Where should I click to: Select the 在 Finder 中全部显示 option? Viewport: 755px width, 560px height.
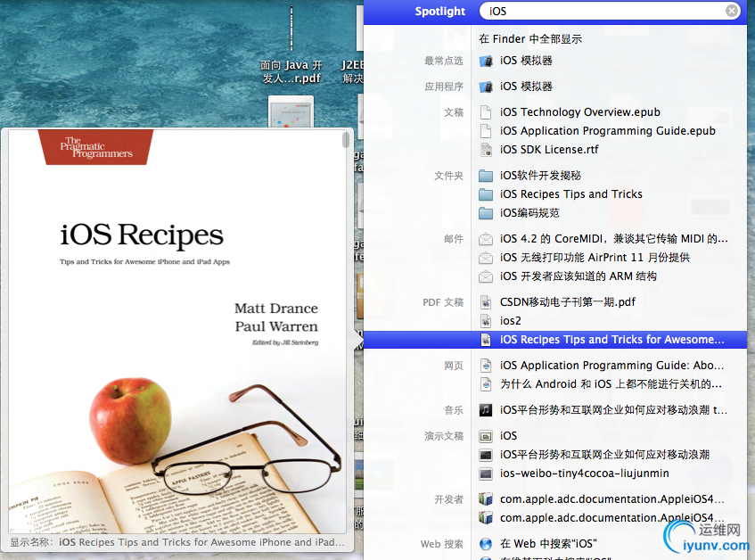point(530,39)
